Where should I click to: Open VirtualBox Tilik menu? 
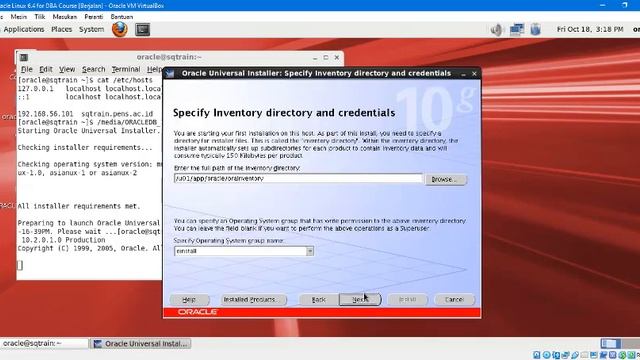[40, 17]
